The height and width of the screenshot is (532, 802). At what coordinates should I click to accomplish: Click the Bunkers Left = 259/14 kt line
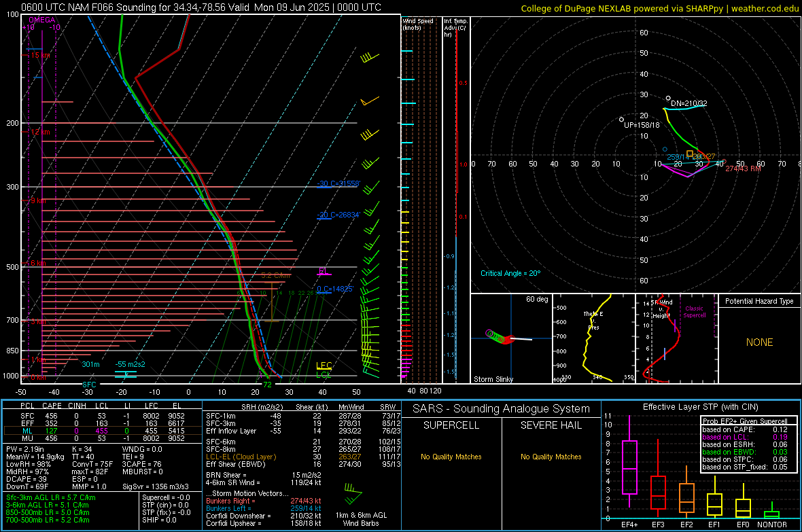(264, 508)
